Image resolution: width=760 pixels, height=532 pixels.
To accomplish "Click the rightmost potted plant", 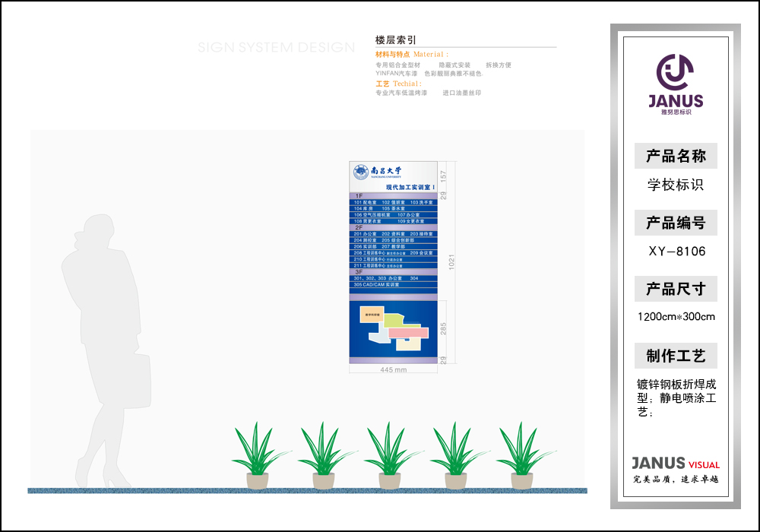I will click(522, 456).
